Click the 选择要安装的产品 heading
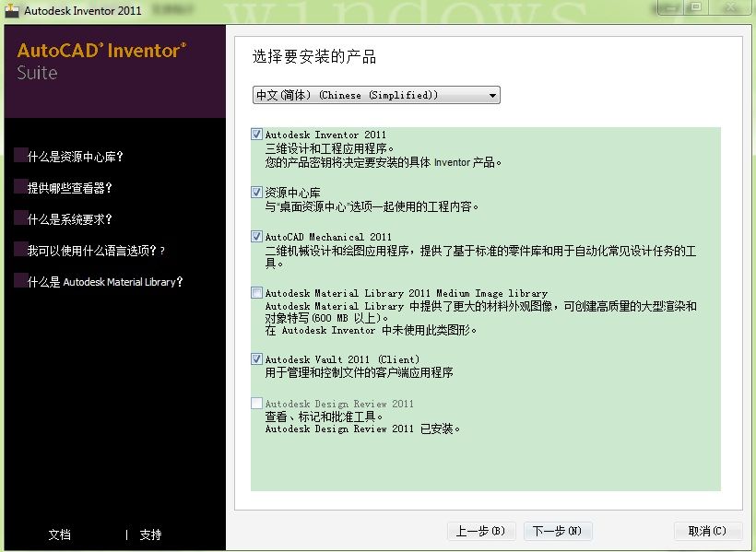 [x=314, y=56]
